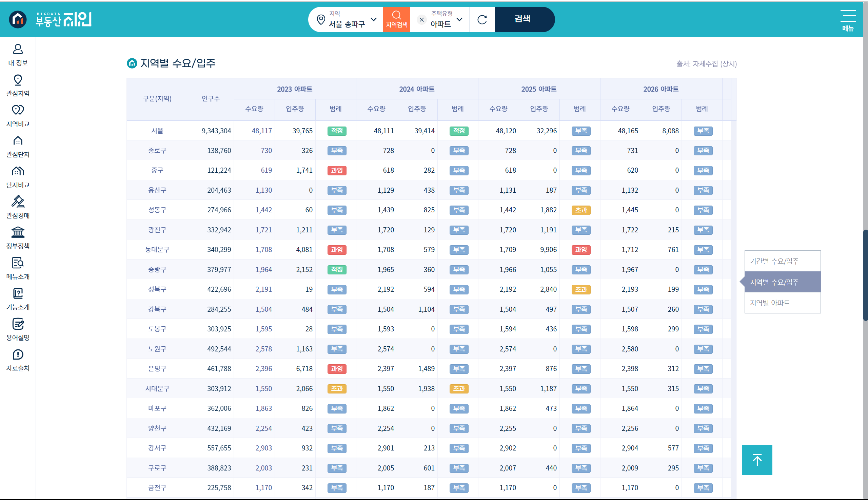Clear housing type with the X button
The image size is (868, 500).
[421, 20]
